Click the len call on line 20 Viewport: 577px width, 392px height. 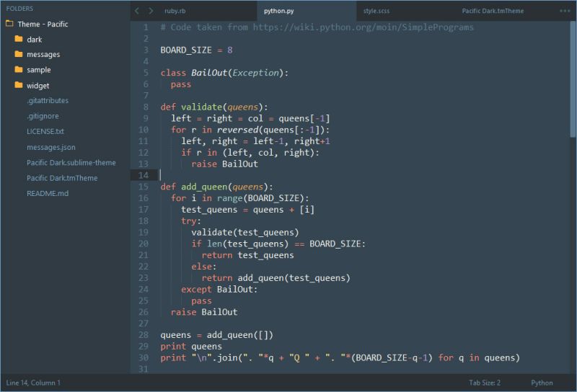(x=214, y=244)
